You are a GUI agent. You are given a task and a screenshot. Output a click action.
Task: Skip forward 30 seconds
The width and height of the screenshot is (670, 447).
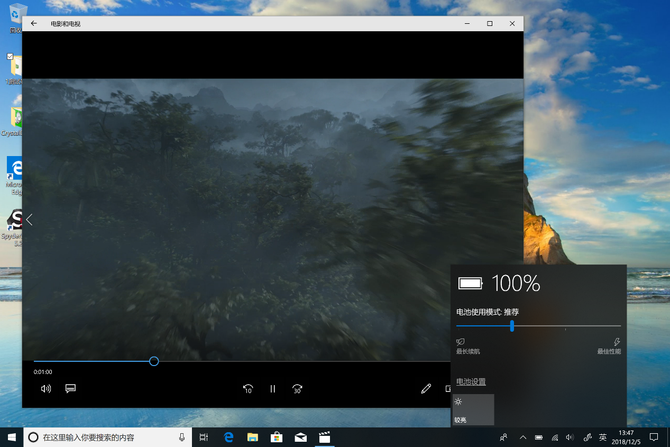point(297,388)
